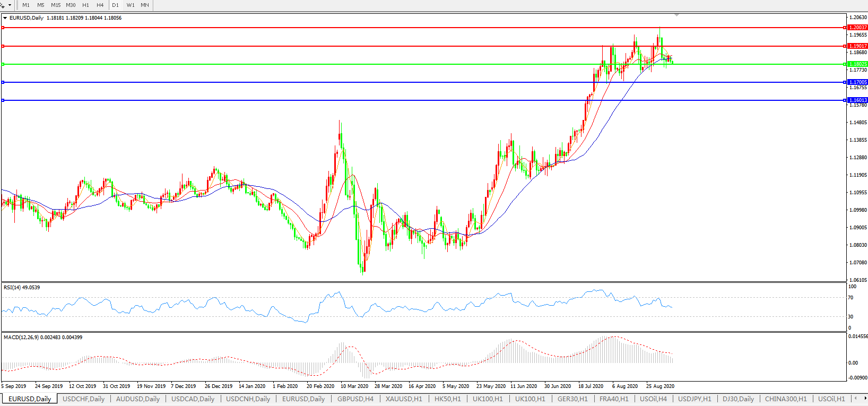The height and width of the screenshot is (406, 868).
Task: Select the MN monthly timeframe
Action: [145, 5]
